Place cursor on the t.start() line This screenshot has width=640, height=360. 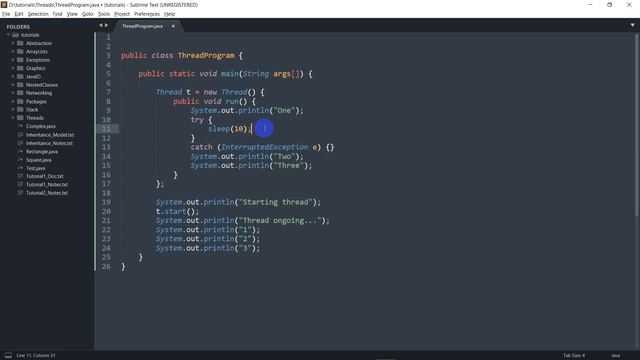tap(177, 211)
